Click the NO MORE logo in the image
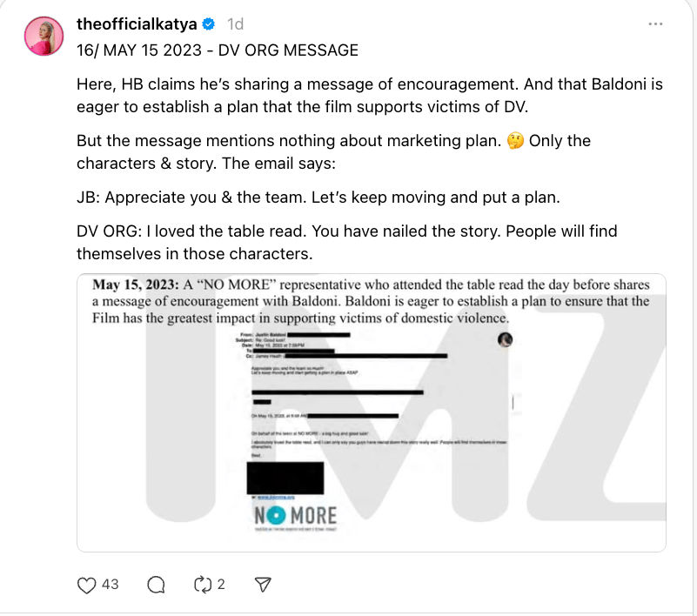This screenshot has height=616, width=697. [x=295, y=516]
